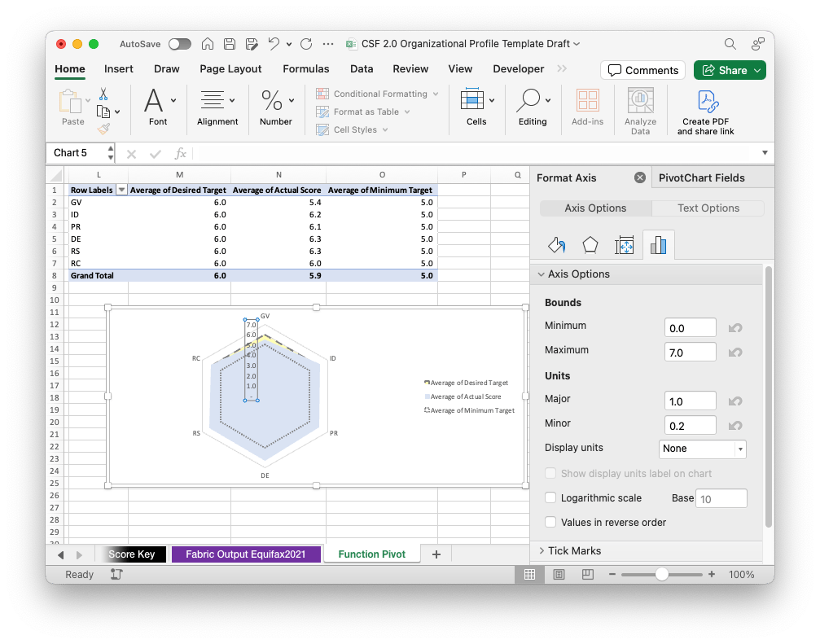The image size is (820, 644).
Task: Select the Effects pentagon icon
Action: pos(590,244)
